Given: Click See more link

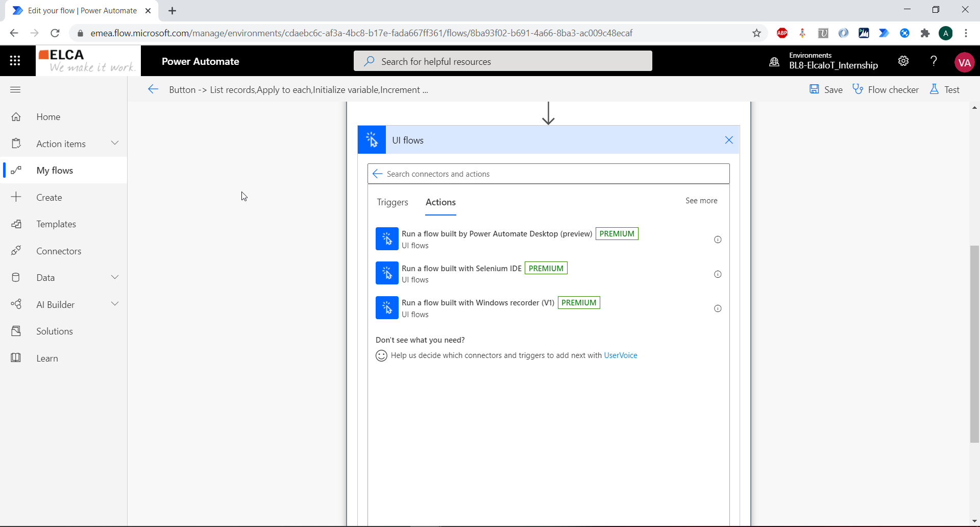Looking at the screenshot, I should [x=701, y=201].
